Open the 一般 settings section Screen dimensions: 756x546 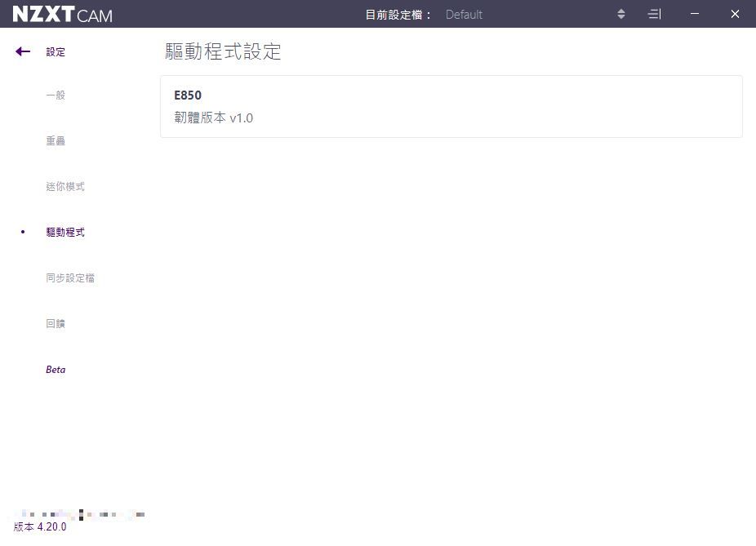tap(56, 95)
